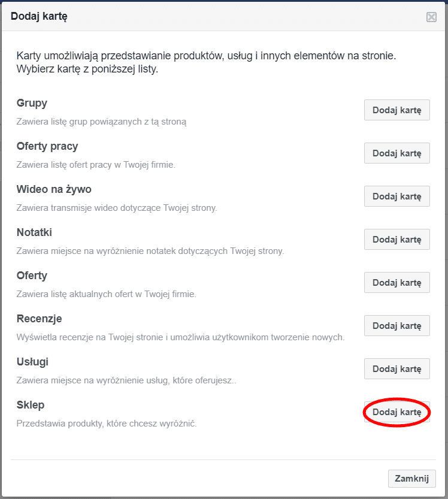The width and height of the screenshot is (448, 499).
Task: Add the Grupy card with Dodaj kartę
Action: [396, 110]
